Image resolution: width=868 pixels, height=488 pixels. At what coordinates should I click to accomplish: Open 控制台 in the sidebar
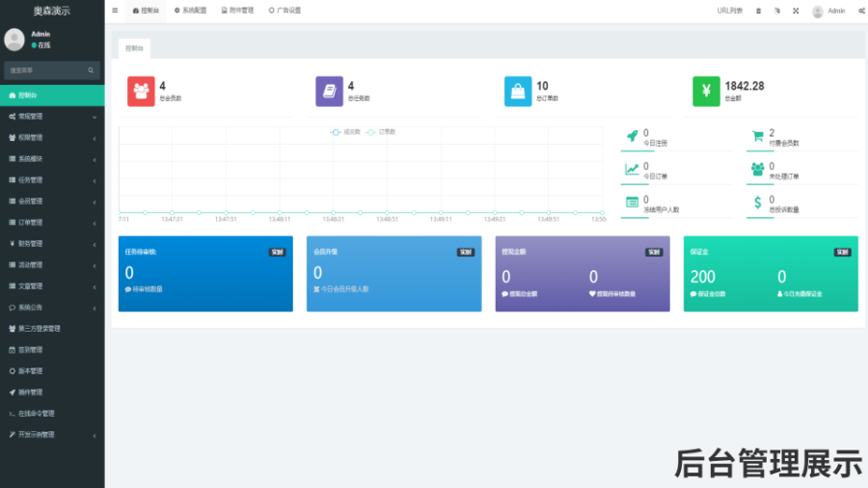pos(52,95)
